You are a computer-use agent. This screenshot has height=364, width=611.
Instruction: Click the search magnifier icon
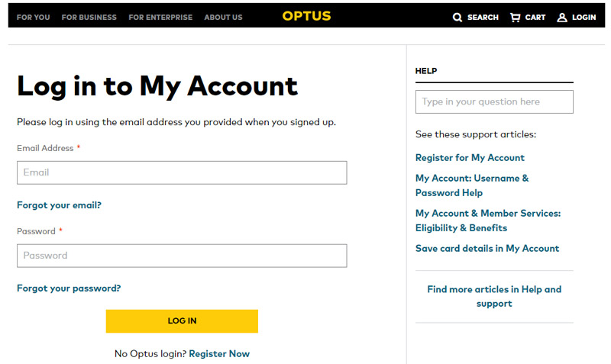(x=457, y=17)
